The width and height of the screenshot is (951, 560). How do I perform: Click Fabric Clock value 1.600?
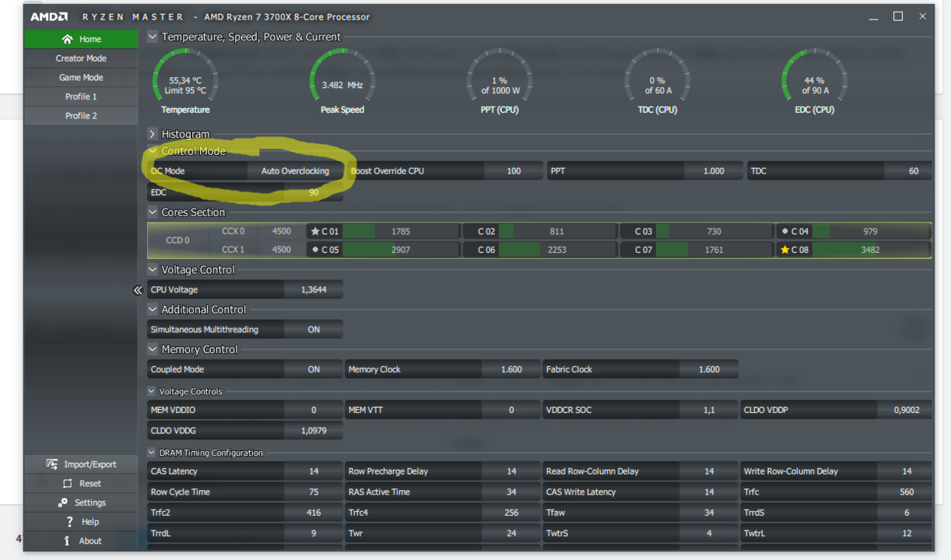(x=709, y=369)
